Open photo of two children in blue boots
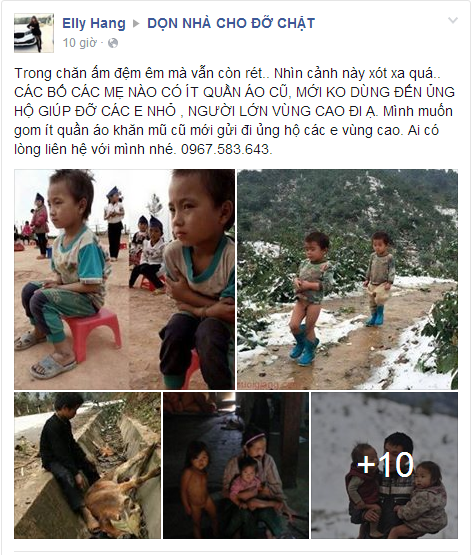 pyautogui.click(x=347, y=280)
